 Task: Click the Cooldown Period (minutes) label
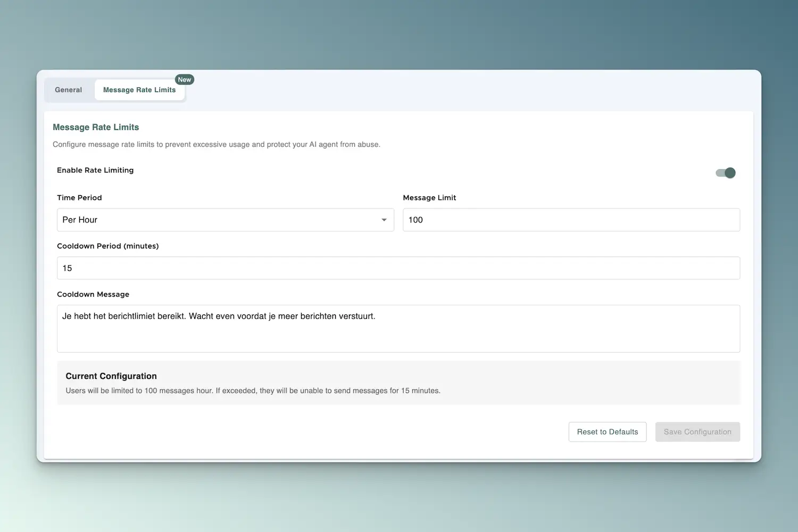[108, 246]
